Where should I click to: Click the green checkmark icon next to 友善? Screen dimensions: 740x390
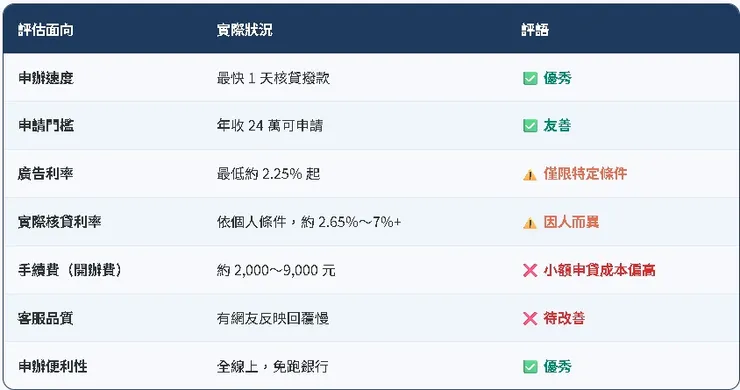coord(530,126)
